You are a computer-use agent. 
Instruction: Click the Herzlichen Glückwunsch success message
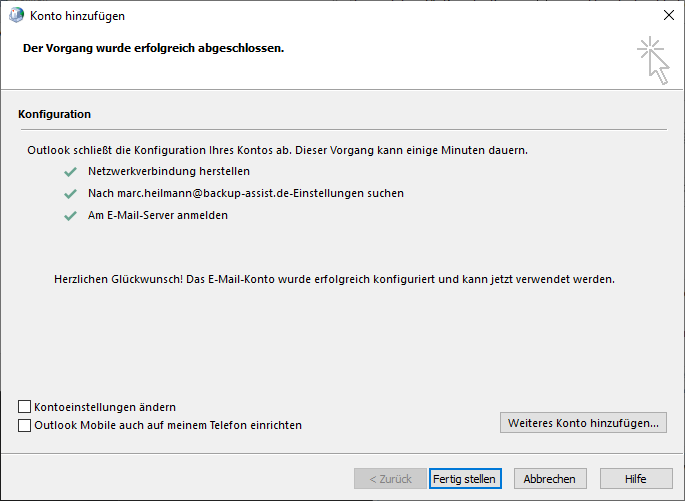click(334, 279)
